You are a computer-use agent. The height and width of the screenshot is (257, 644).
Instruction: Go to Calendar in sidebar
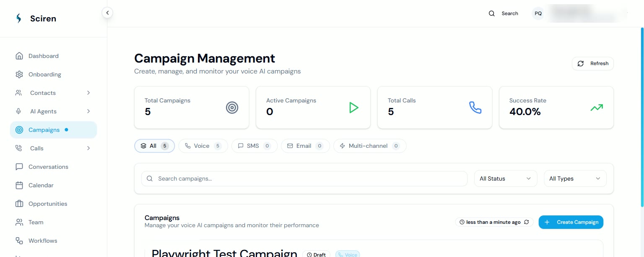[x=54, y=185]
